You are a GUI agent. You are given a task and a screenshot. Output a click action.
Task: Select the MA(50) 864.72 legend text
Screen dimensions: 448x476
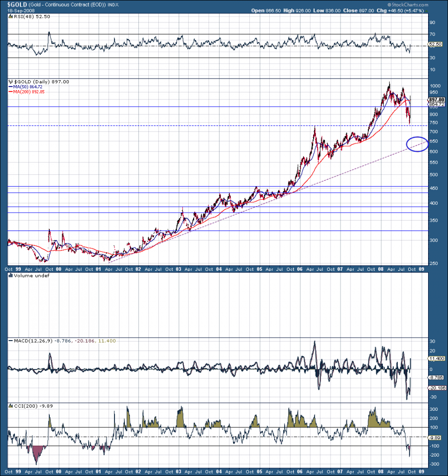point(27,87)
